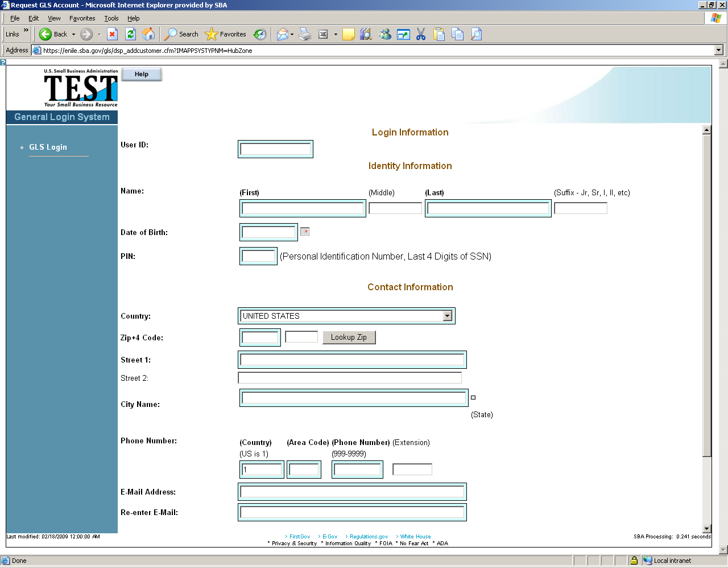
Task: Click the Mail toolbar icon
Action: (283, 34)
